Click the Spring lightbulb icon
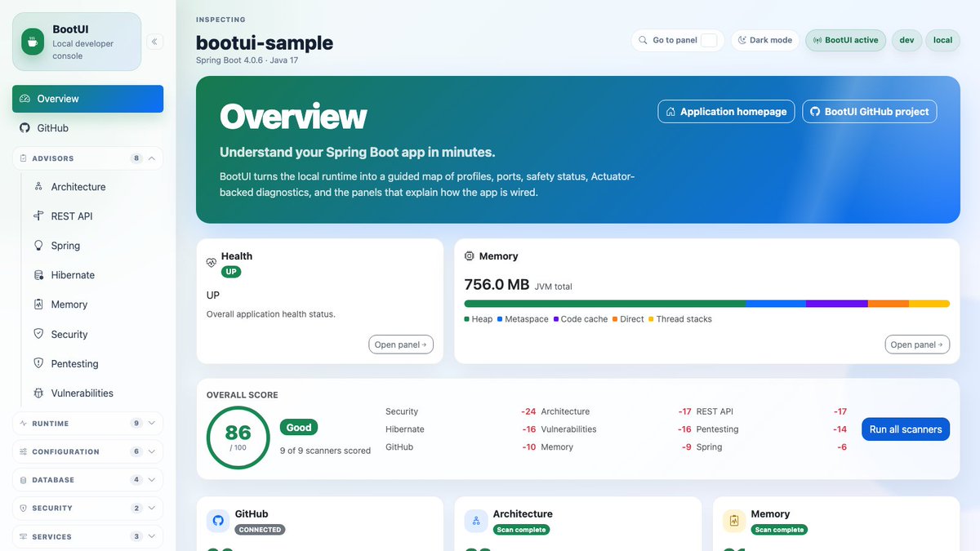 (x=38, y=246)
